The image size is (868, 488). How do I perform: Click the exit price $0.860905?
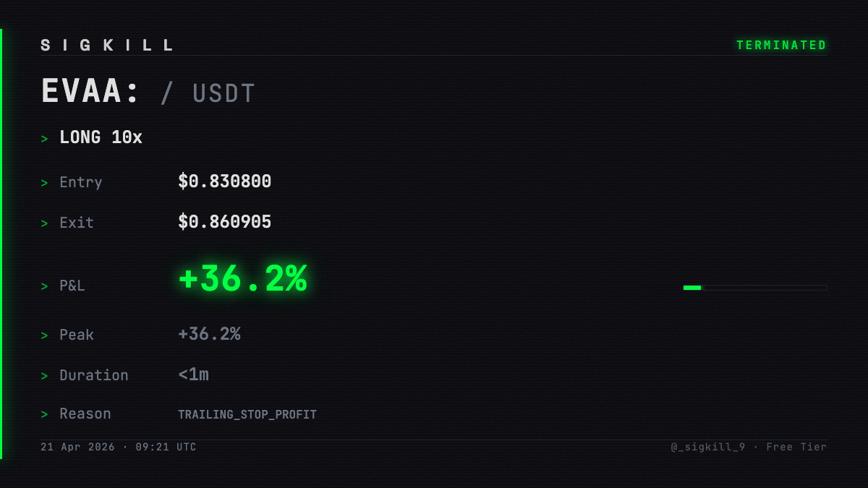click(225, 222)
